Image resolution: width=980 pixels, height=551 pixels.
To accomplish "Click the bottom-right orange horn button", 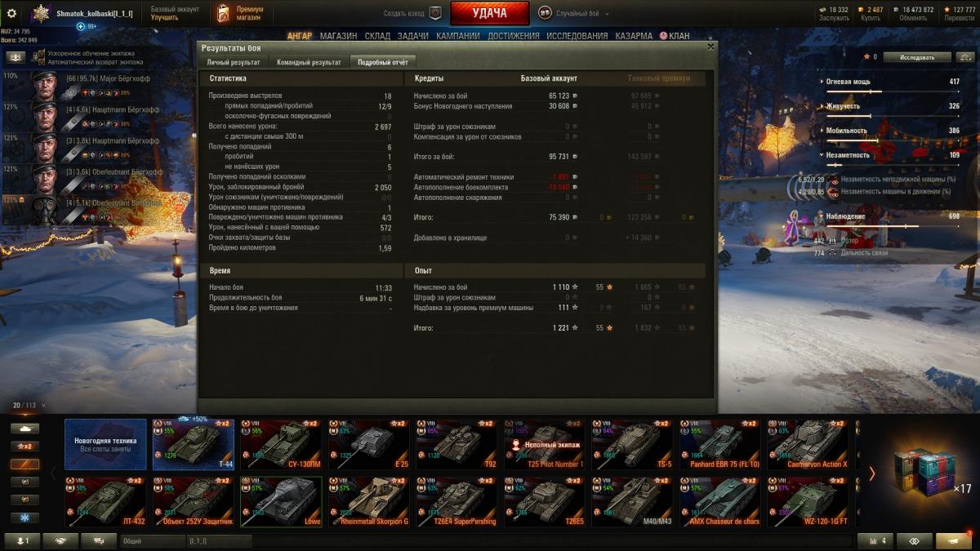I will click(954, 541).
